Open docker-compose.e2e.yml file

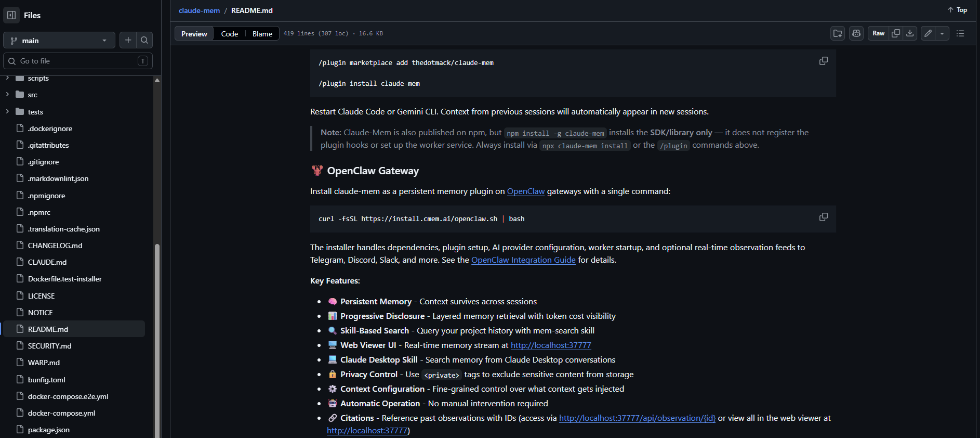click(68, 396)
